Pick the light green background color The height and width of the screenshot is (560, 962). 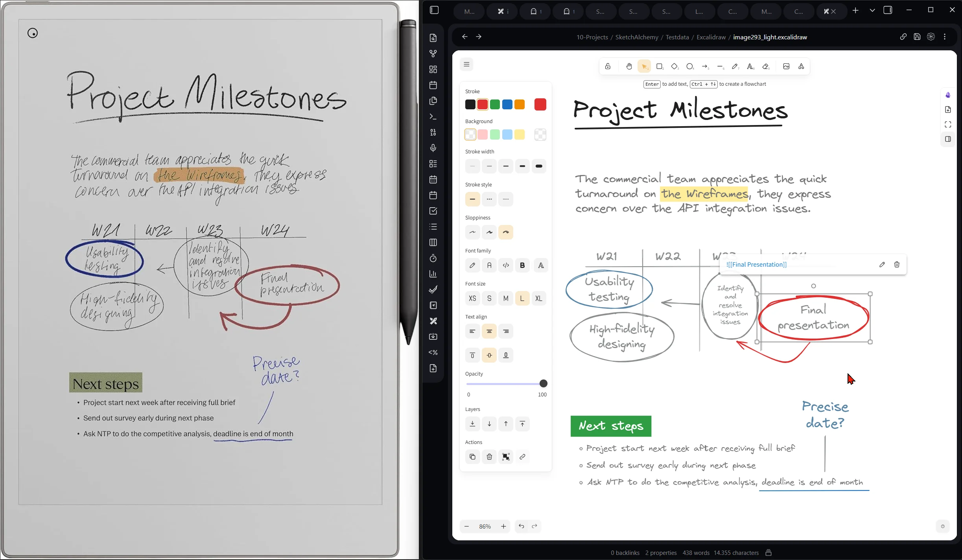tap(495, 134)
